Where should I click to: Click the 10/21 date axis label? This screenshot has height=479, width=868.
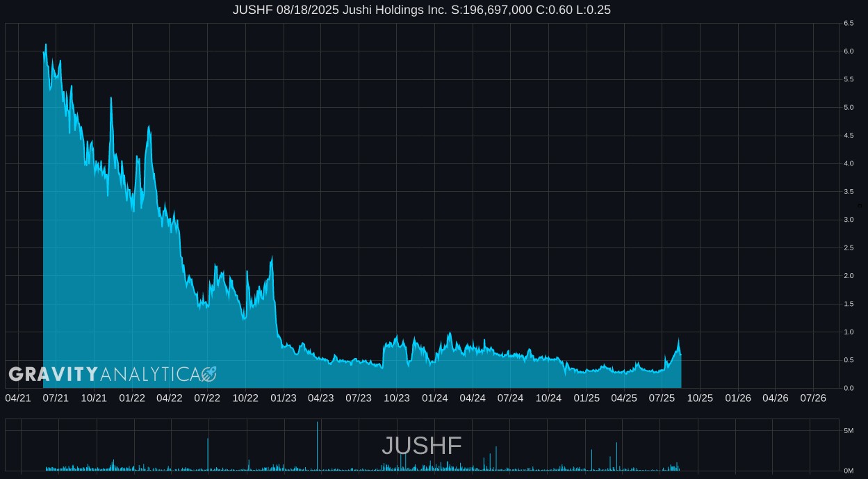(94, 398)
